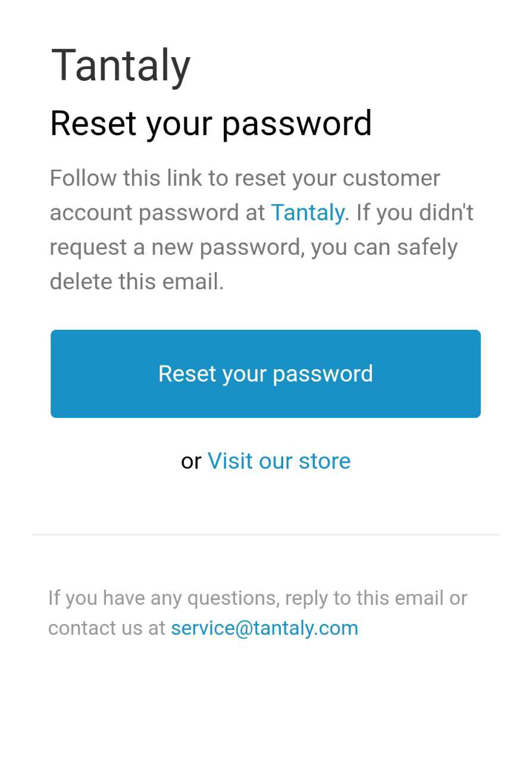This screenshot has width=532, height=762.
Task: Follow the Visit our store link
Action: (x=279, y=461)
